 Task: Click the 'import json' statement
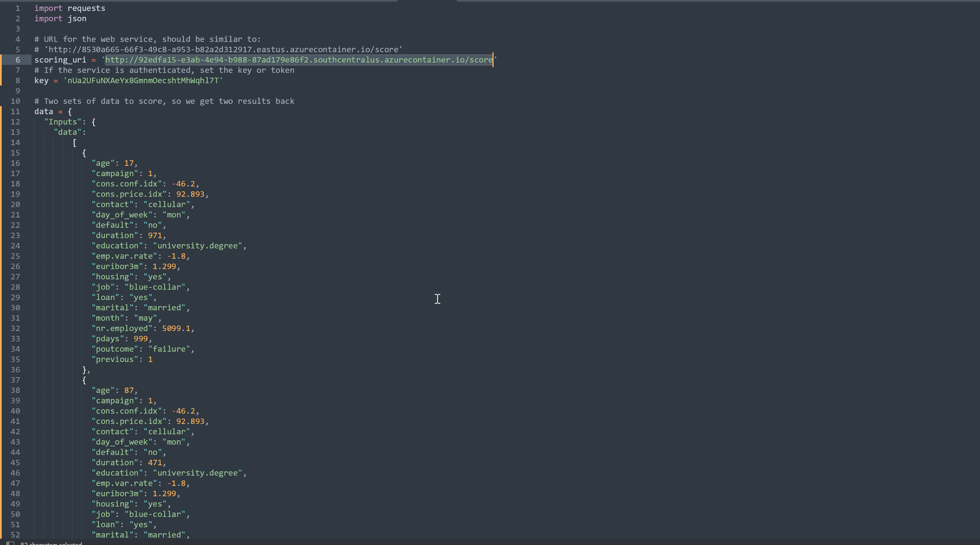(x=60, y=18)
